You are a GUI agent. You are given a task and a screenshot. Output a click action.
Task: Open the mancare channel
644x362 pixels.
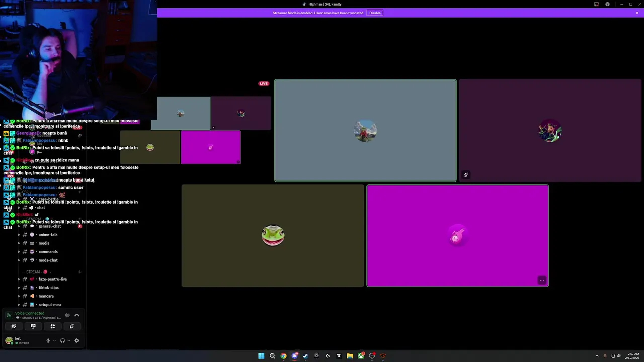point(46,296)
